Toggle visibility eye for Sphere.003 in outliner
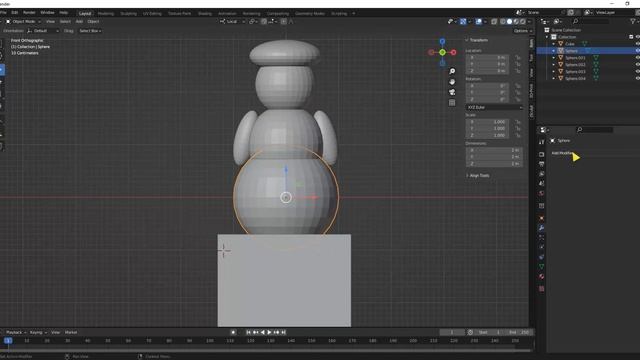Image resolution: width=640 pixels, height=360 pixels. point(637,71)
